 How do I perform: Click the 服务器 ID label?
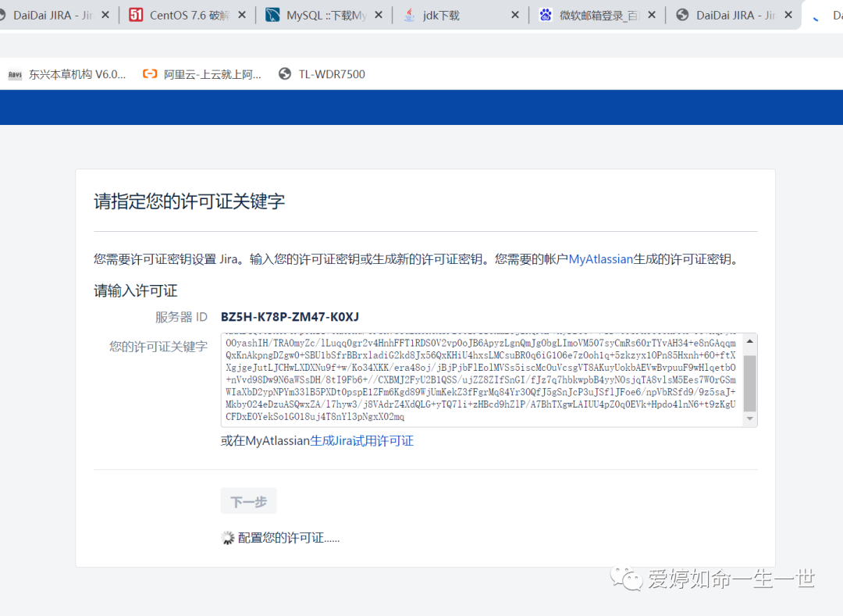[181, 317]
